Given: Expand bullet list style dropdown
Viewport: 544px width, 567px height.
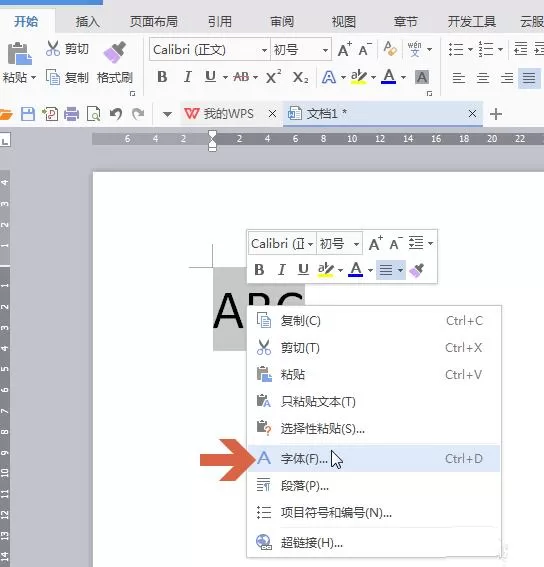Looking at the screenshot, I should point(470,49).
